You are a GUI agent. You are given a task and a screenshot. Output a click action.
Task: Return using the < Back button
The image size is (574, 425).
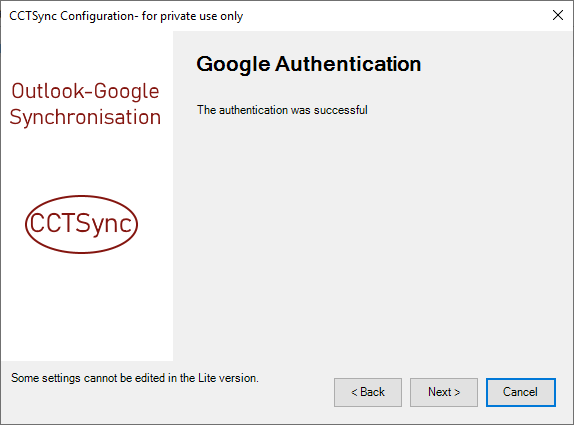(368, 392)
